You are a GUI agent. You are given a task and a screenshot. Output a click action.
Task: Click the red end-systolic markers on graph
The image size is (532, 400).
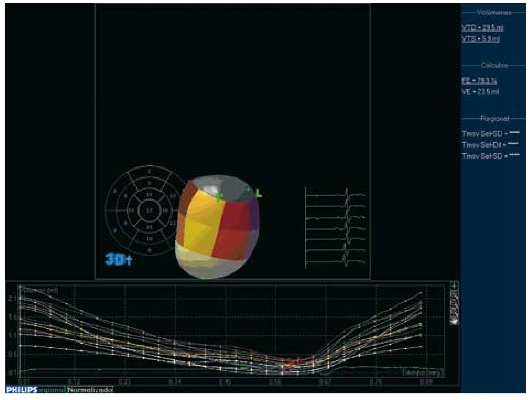point(293,361)
